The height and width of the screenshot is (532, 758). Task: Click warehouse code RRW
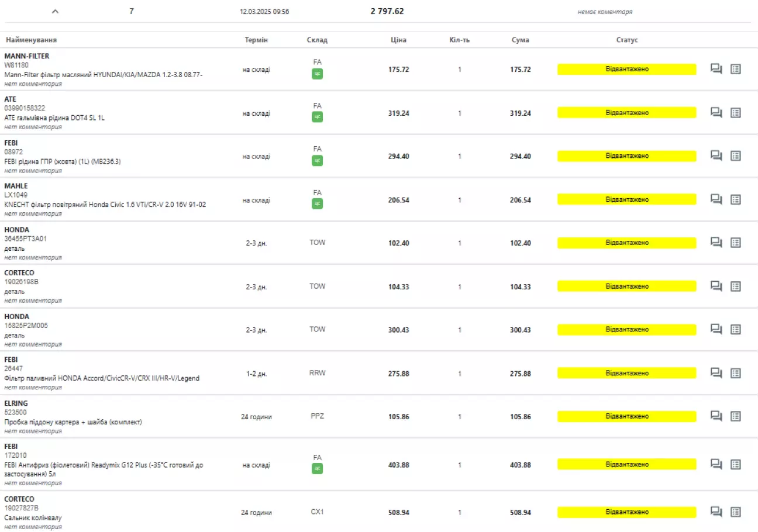coord(317,372)
